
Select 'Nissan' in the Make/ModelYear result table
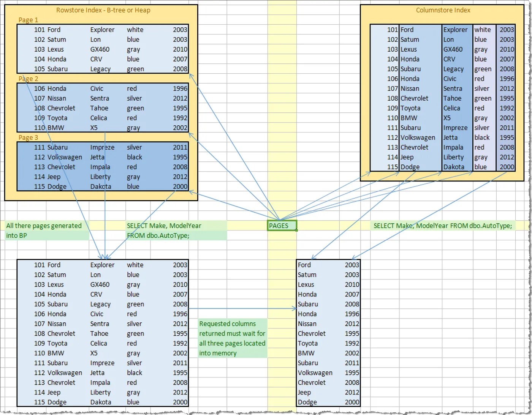point(307,324)
